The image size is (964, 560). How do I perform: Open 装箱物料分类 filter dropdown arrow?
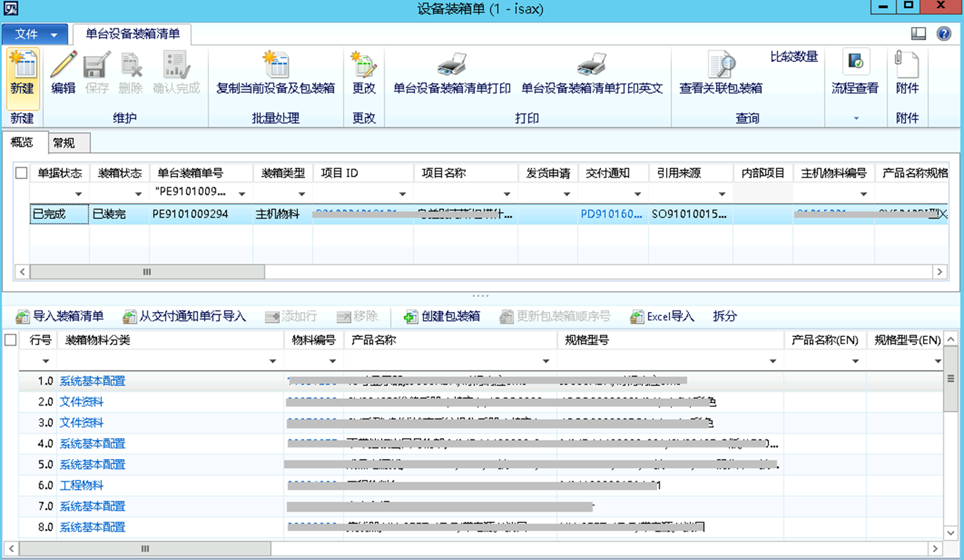[x=272, y=362]
